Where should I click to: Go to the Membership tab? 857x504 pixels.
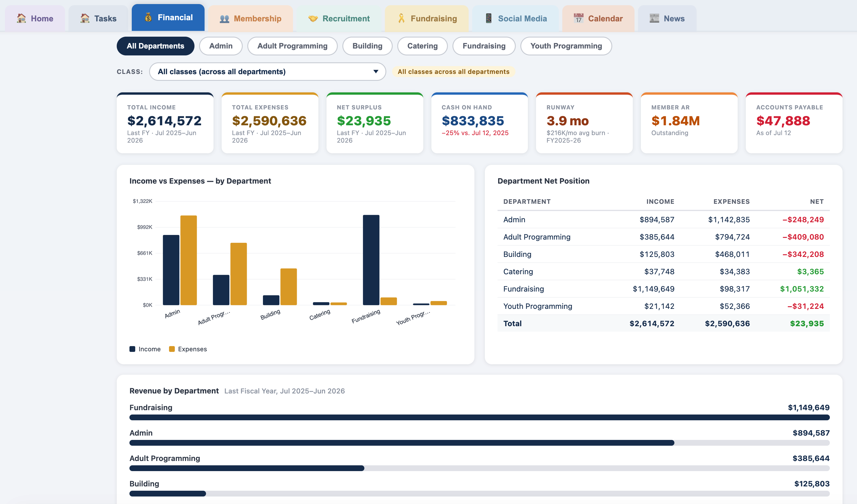coord(250,18)
